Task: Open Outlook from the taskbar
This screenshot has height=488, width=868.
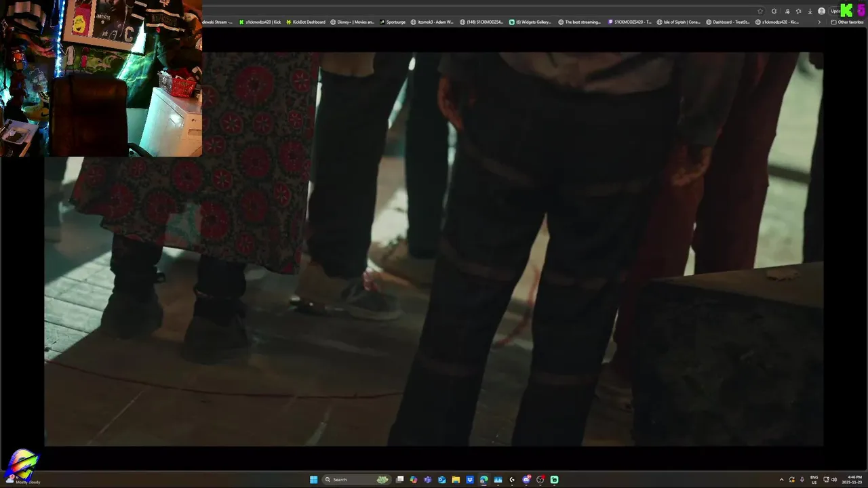Action: [x=441, y=480]
